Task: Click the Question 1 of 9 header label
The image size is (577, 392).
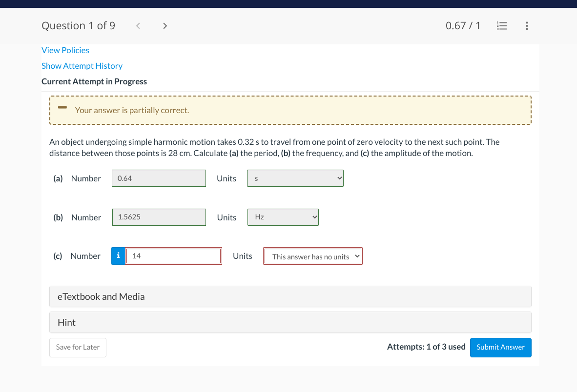Action: tap(78, 25)
